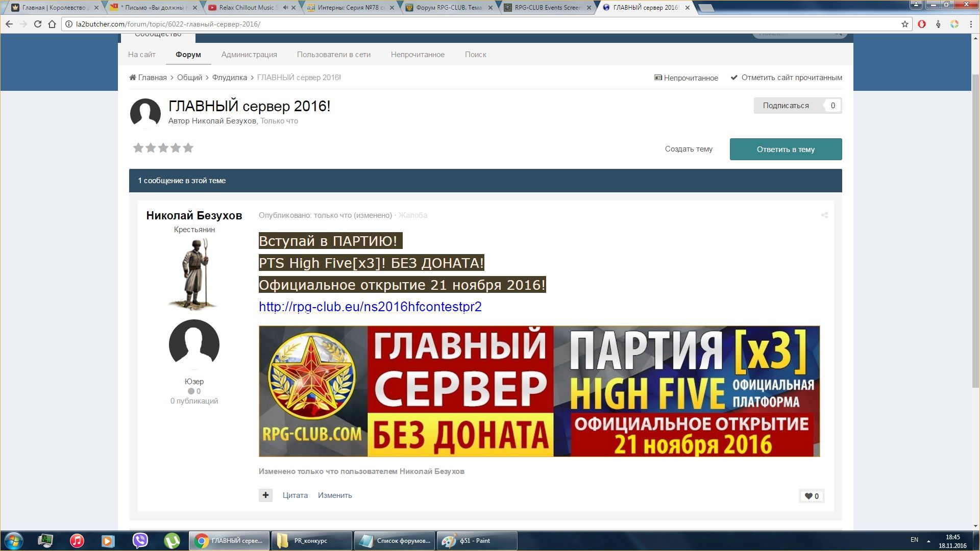
Task: Click the peasant rank image
Action: click(194, 274)
